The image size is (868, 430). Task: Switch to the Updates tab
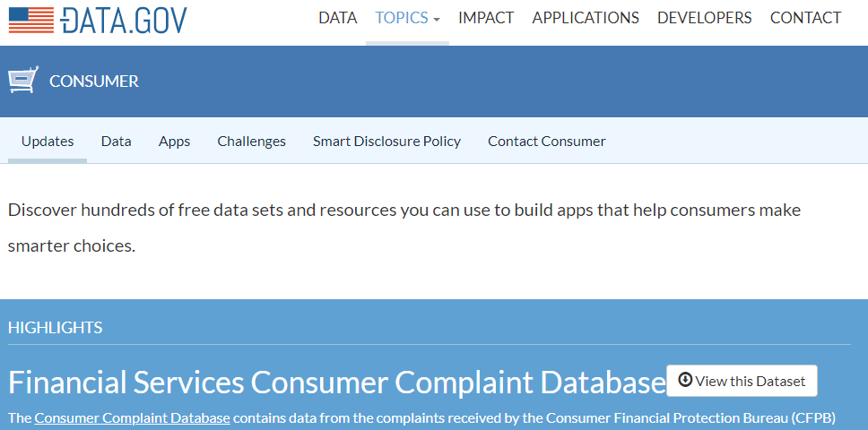[48, 142]
